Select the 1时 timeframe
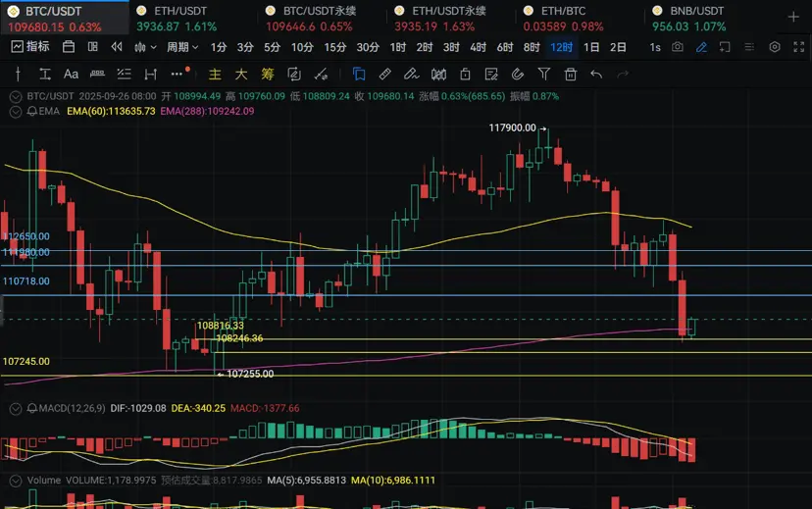 tap(398, 47)
